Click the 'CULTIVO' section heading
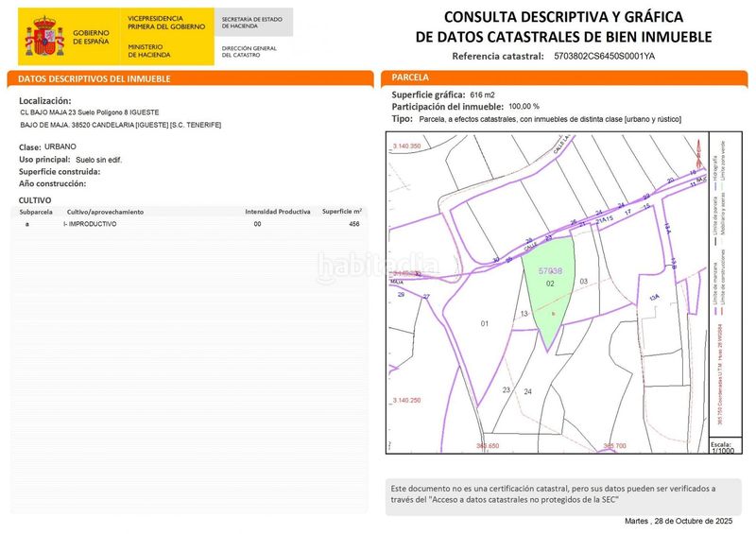This screenshot has height=534, width=756. [x=35, y=199]
